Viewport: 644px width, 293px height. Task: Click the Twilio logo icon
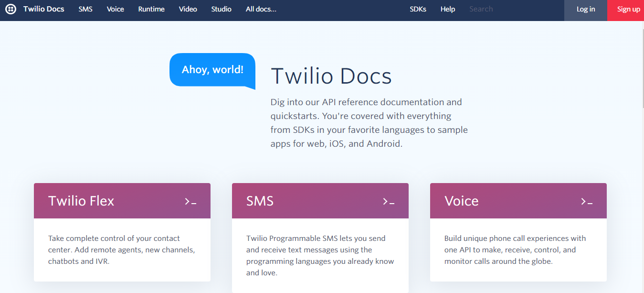[11, 9]
